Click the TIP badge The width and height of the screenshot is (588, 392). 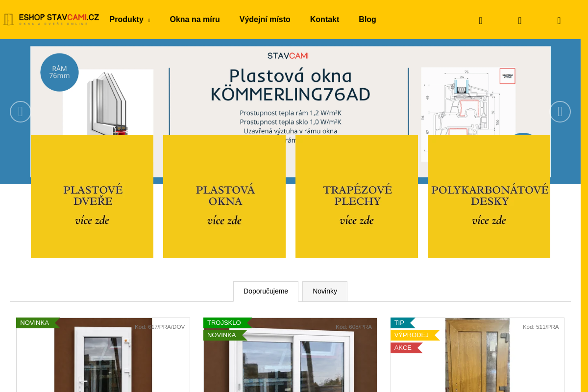click(x=402, y=323)
